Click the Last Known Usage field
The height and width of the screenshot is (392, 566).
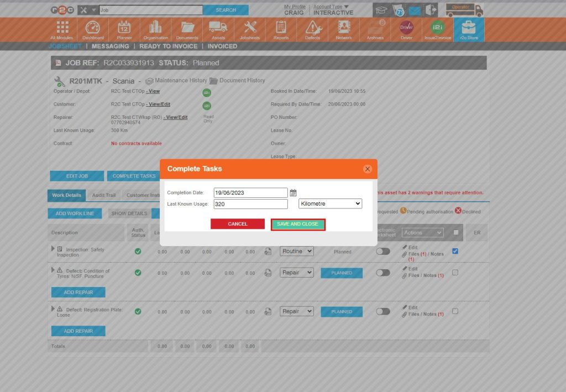[x=250, y=204]
